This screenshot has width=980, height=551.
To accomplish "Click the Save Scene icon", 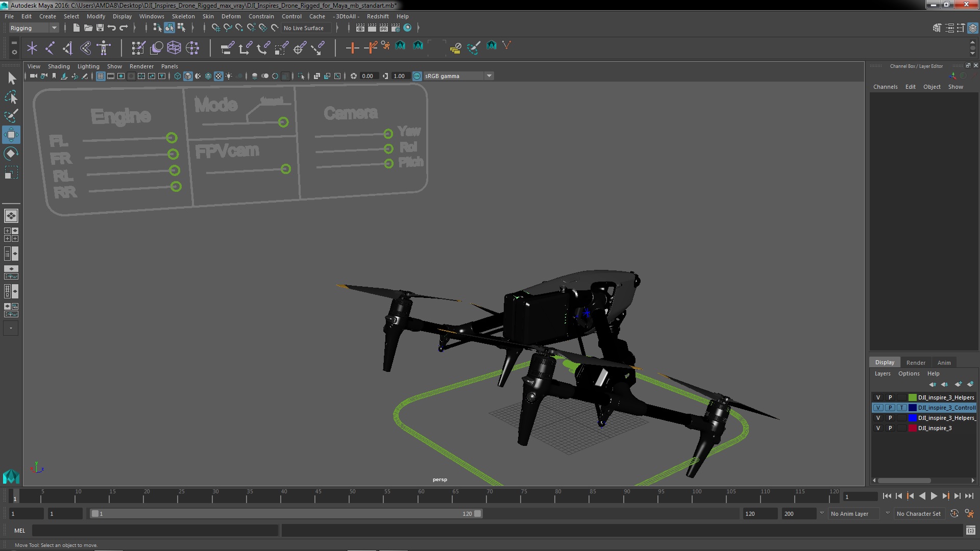I will pyautogui.click(x=100, y=28).
